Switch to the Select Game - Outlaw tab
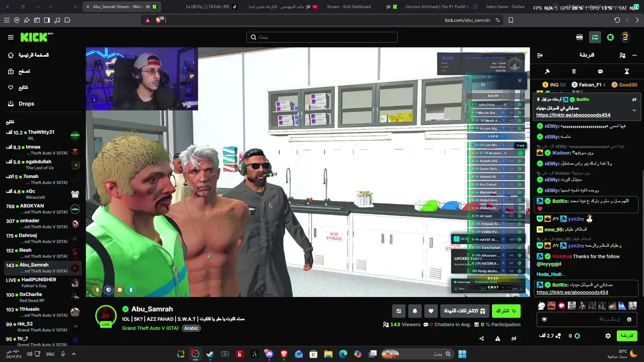644x362 pixels. 505,7
